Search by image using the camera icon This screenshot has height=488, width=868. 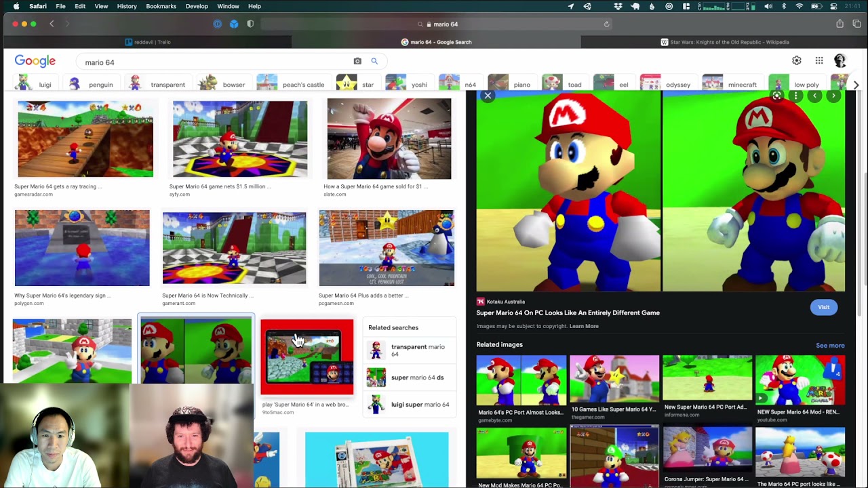pos(357,61)
